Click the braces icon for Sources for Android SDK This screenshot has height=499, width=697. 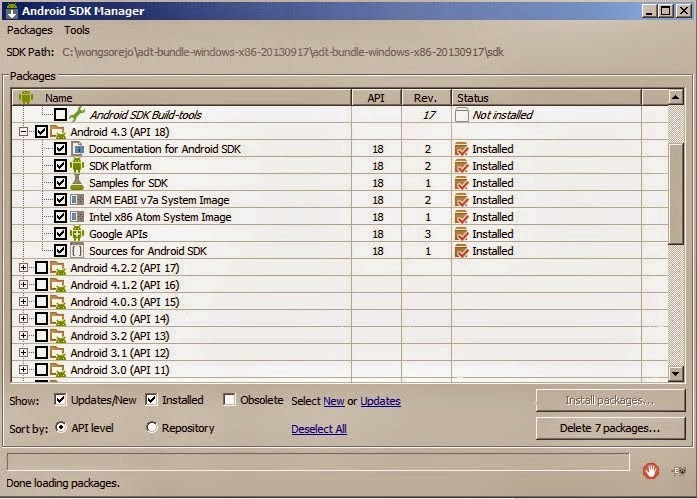tap(77, 251)
